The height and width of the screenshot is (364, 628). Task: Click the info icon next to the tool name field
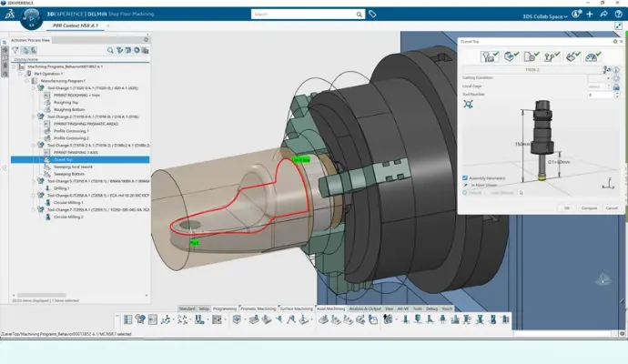coord(617,70)
